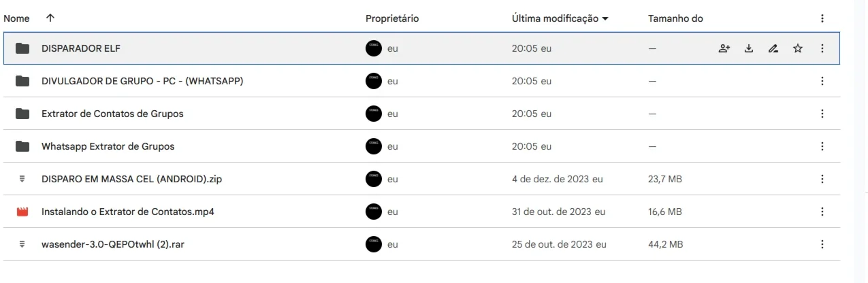This screenshot has width=868, height=283.
Task: Click the share icon on DISPARADOR ELF row
Action: (x=724, y=48)
